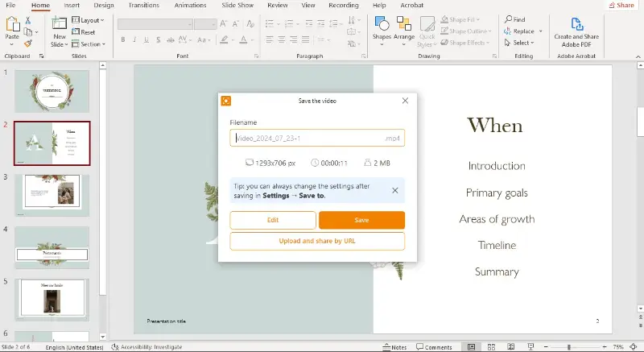This screenshot has height=352, width=644.
Task: Select slide 5 thumbnail
Action: pyautogui.click(x=52, y=300)
